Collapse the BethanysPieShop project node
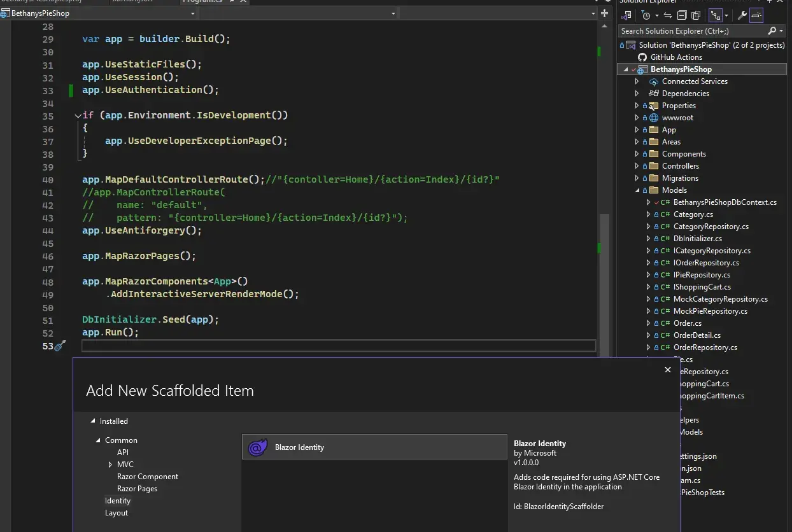 [x=626, y=69]
